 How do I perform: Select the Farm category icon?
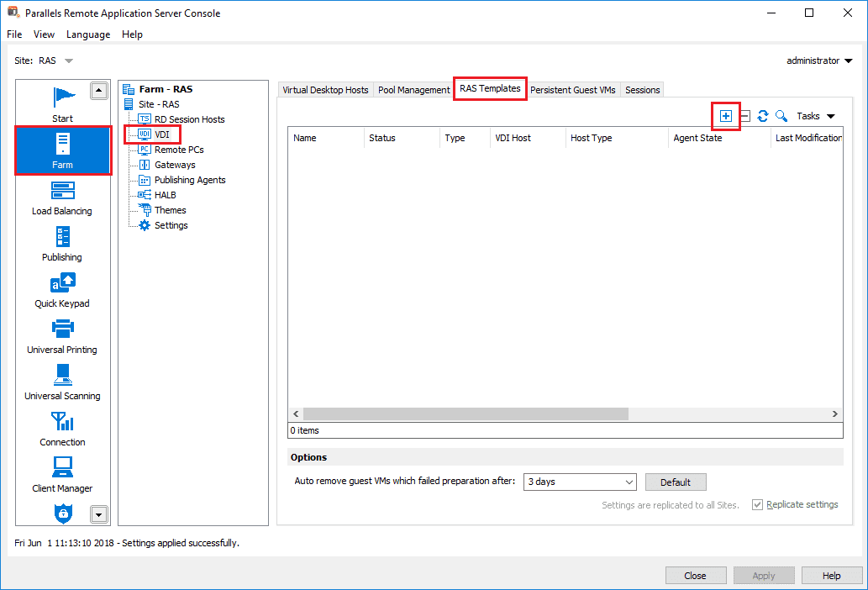click(x=62, y=150)
